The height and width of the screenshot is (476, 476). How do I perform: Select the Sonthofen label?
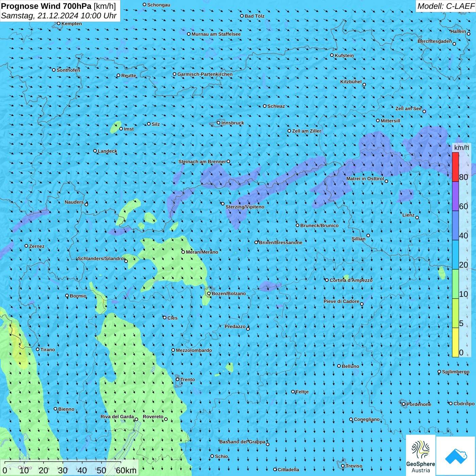pyautogui.click(x=68, y=70)
